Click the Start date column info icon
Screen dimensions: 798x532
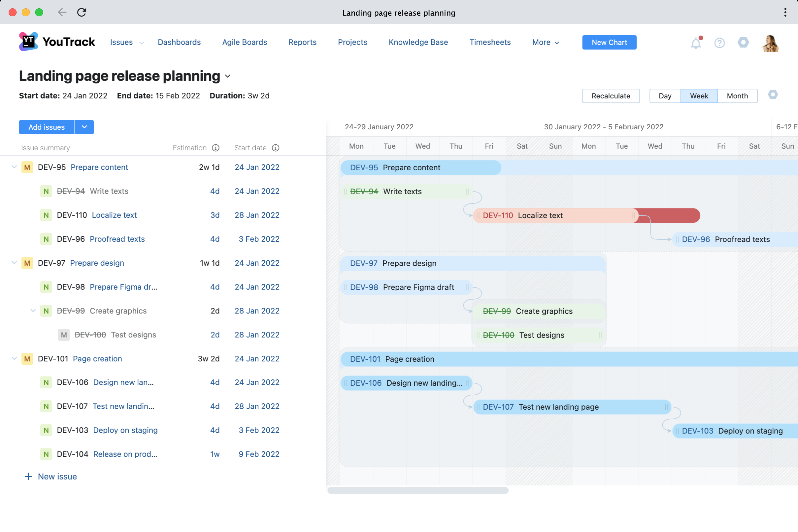(x=276, y=148)
